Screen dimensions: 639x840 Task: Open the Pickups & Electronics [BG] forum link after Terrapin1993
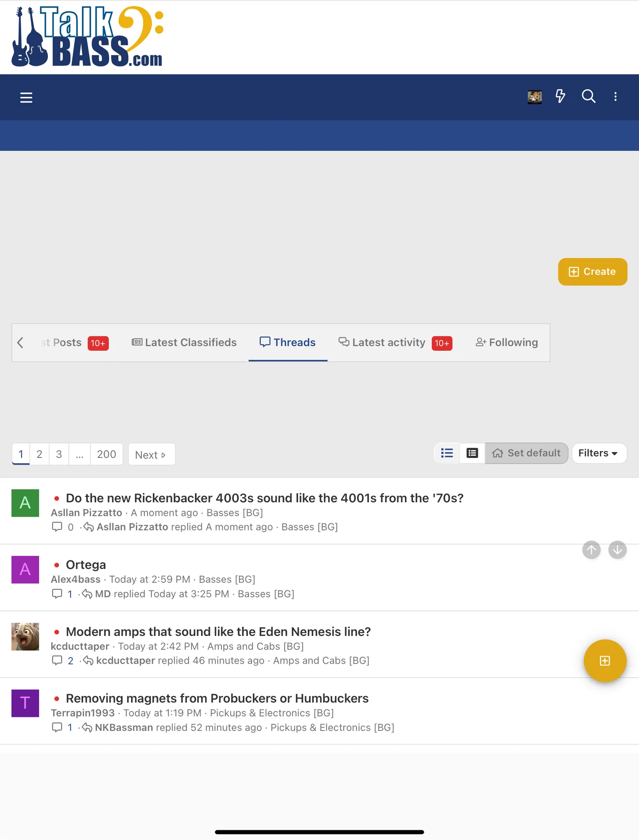click(272, 713)
